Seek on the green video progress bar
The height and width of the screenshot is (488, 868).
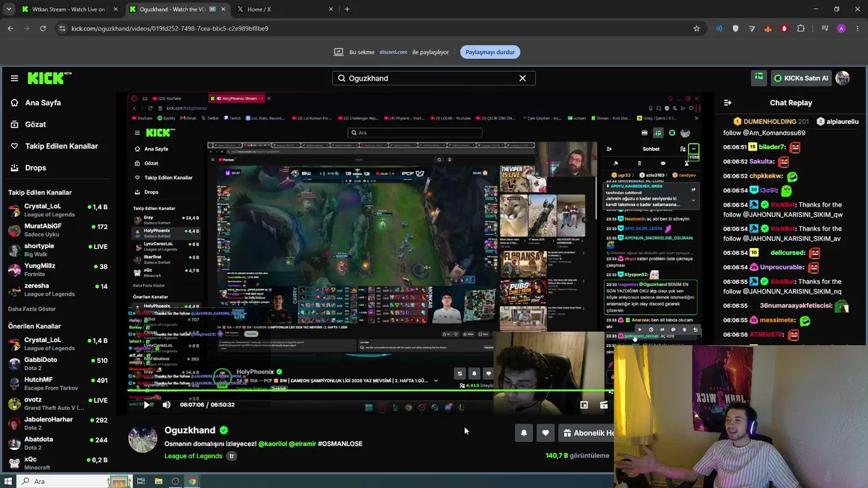[x=370, y=390]
